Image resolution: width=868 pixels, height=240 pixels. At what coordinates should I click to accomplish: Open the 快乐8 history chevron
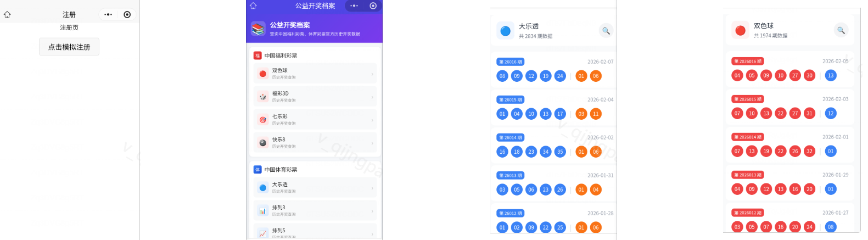click(372, 143)
